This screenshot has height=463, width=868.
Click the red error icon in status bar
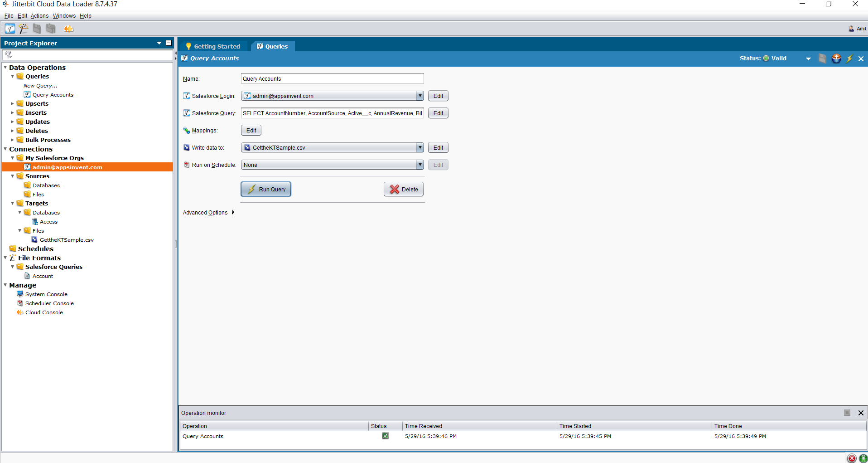[852, 458]
